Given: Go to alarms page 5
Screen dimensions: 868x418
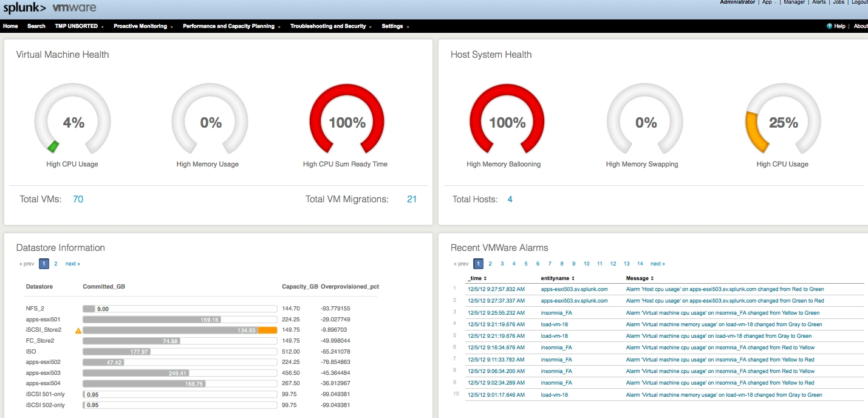Looking at the screenshot, I should point(526,264).
